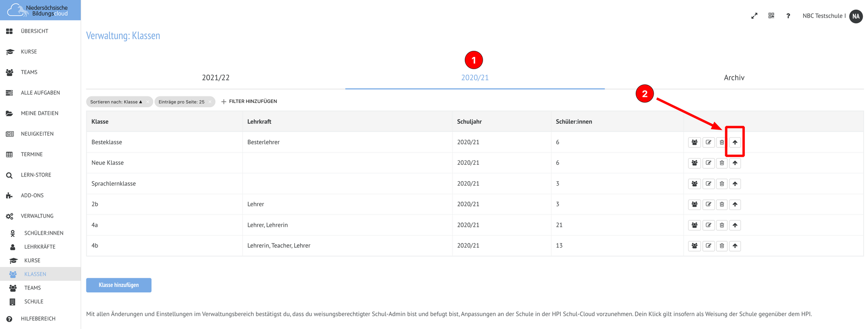Click the 'Klasse hinzufügen' button
The width and height of the screenshot is (868, 329).
pos(118,285)
